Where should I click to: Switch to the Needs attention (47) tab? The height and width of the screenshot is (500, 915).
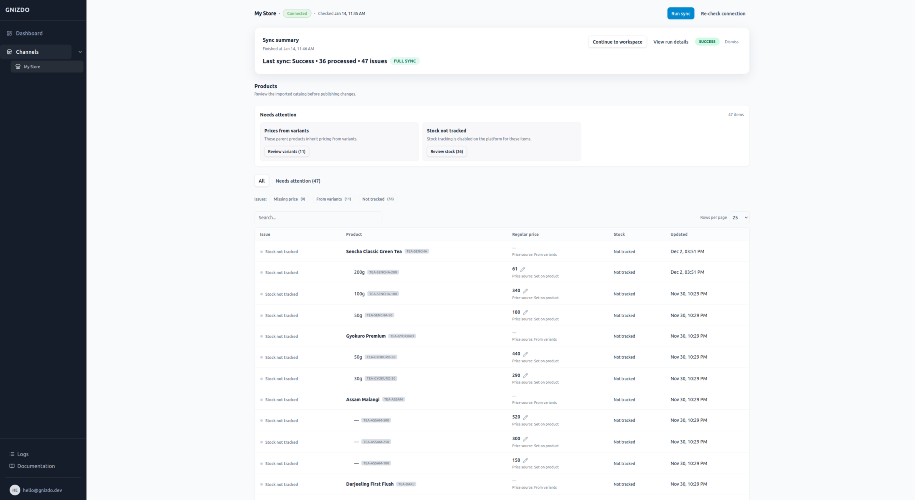(297, 181)
